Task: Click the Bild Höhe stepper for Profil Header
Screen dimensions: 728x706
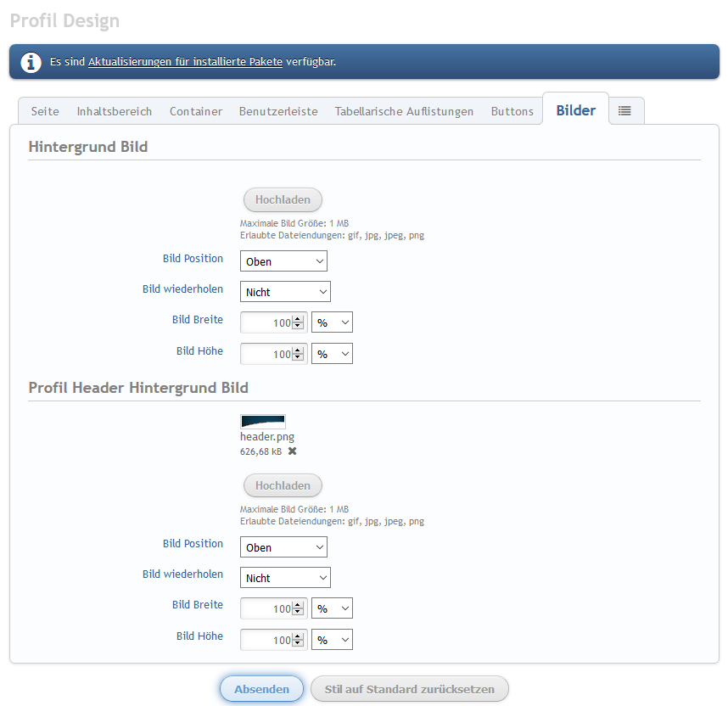Action: [x=298, y=640]
